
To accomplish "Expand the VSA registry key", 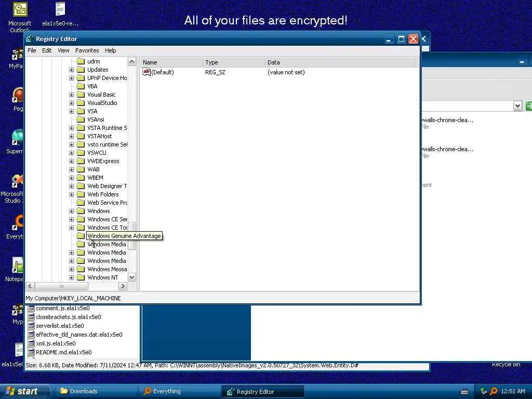I will (x=71, y=111).
